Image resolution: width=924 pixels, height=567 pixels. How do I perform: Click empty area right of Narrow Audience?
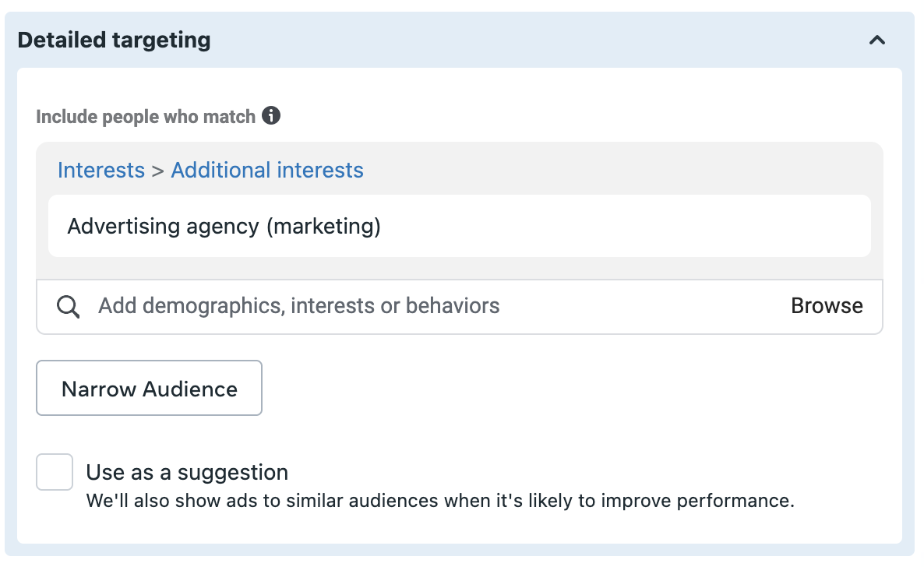[572, 388]
